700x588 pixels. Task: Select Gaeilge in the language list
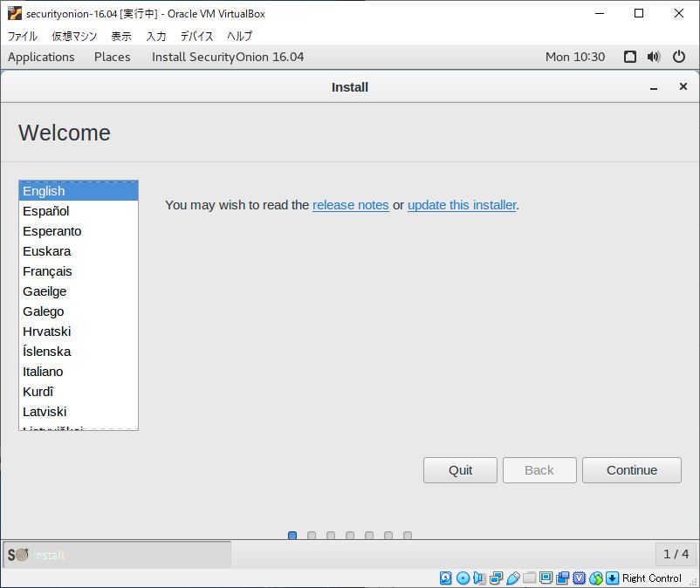[79, 291]
